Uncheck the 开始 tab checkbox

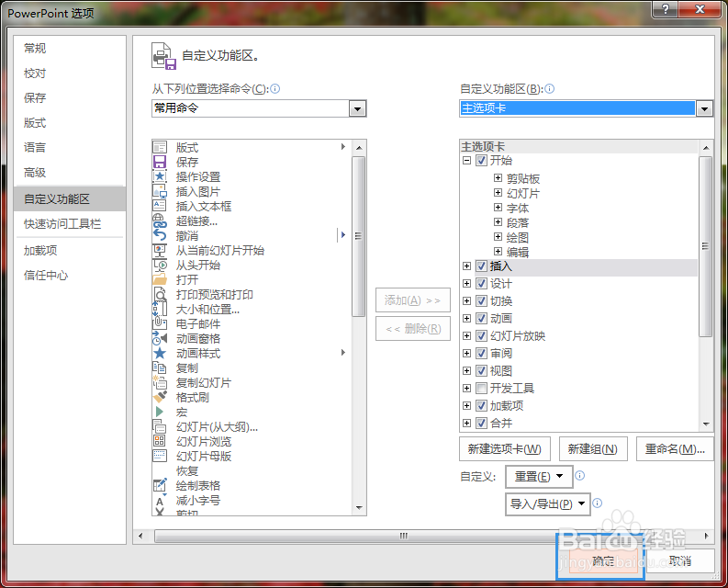tap(481, 161)
